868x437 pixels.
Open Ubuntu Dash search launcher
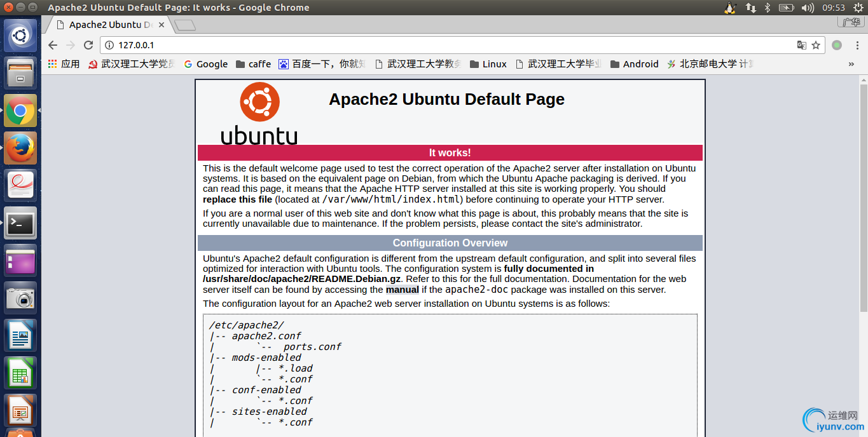(20, 36)
